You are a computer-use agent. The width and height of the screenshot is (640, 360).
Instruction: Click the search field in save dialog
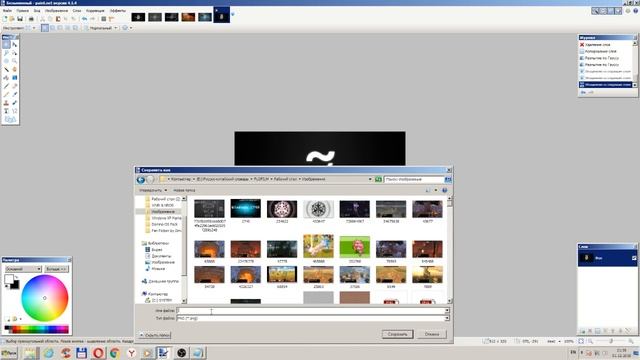415,180
